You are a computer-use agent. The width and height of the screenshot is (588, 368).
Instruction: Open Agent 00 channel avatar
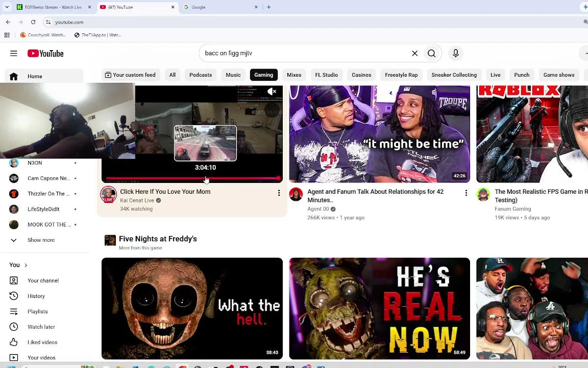296,195
